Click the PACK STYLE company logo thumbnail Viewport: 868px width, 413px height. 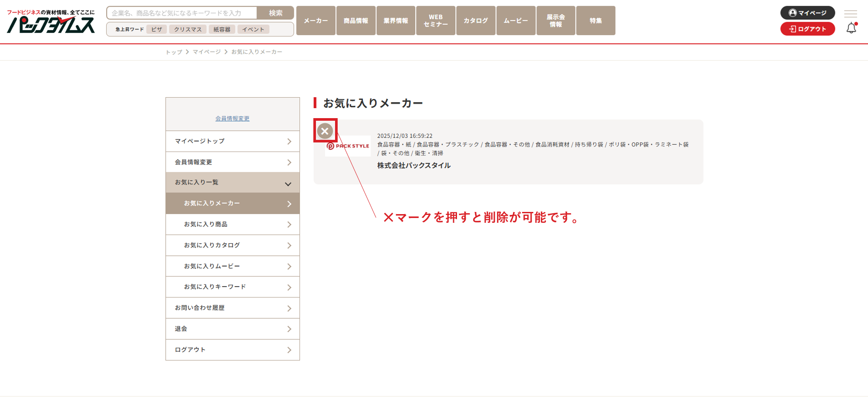(348, 146)
